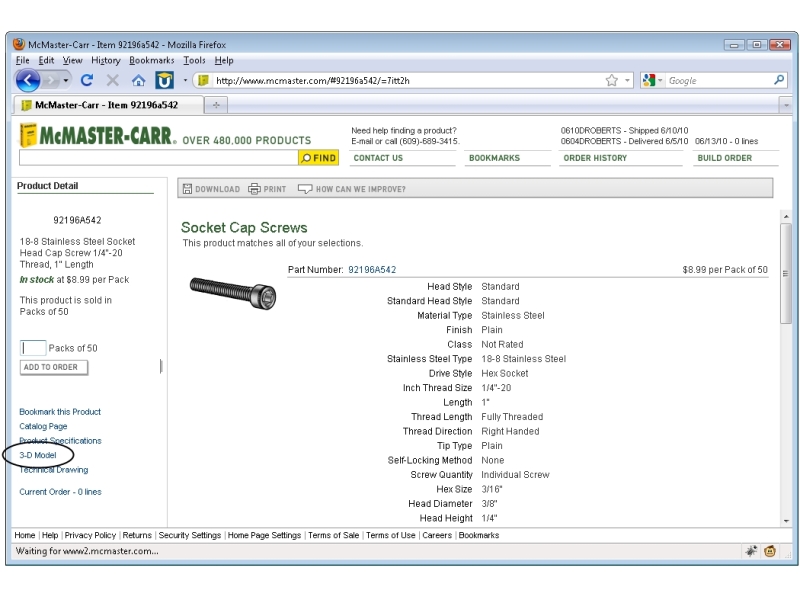Bookmark page with the star icon

click(x=611, y=80)
